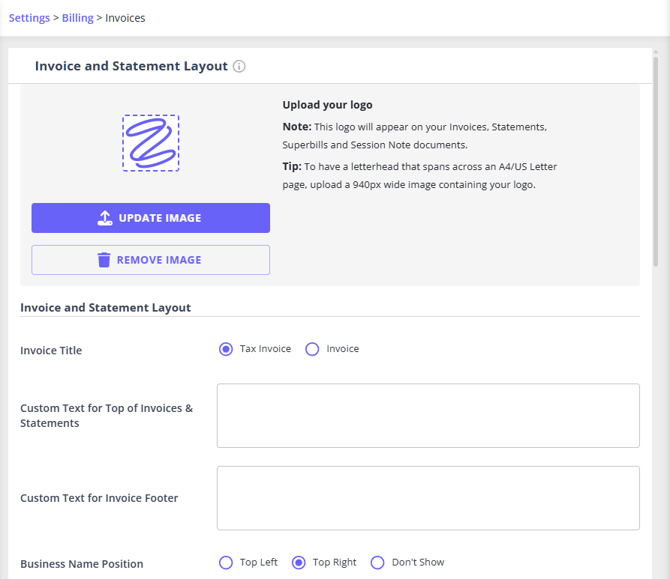Click the trash can icon on Remove Image
This screenshot has height=579, width=670.
(104, 260)
